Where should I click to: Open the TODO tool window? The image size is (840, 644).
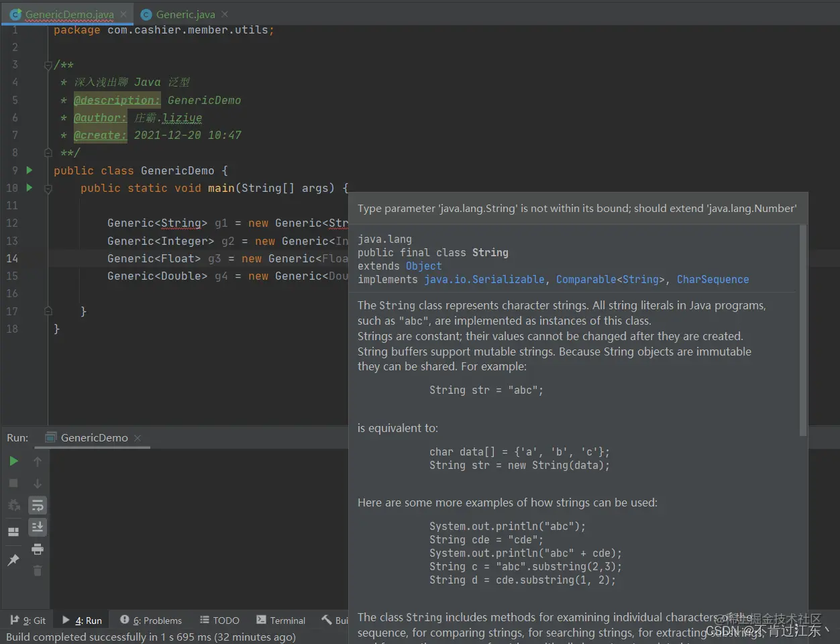219,621
